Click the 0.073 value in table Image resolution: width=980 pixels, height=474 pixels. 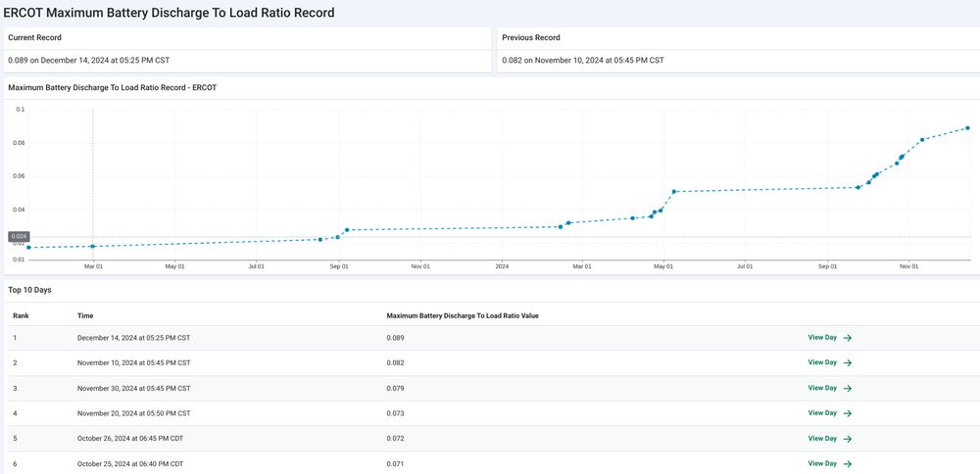click(395, 413)
